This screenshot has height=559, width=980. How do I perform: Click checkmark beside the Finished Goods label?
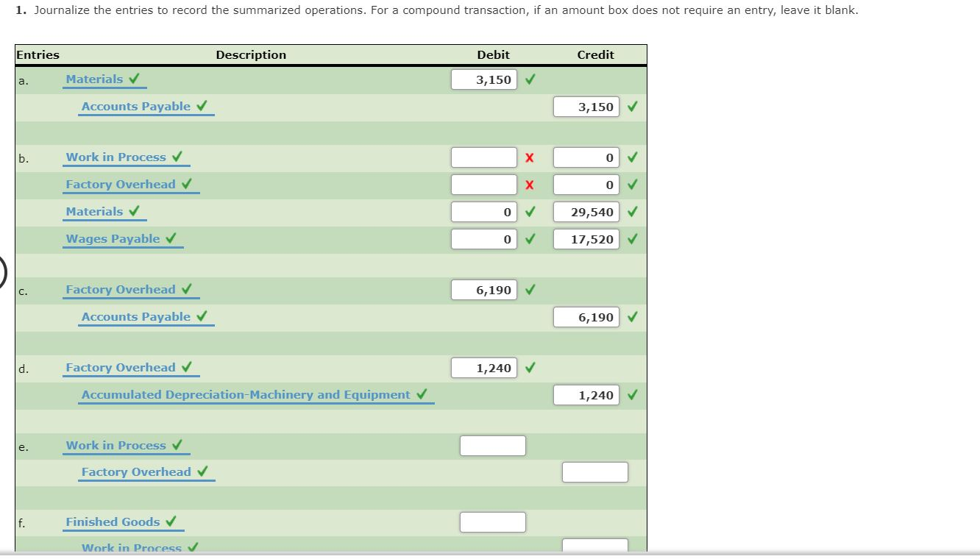(x=171, y=521)
